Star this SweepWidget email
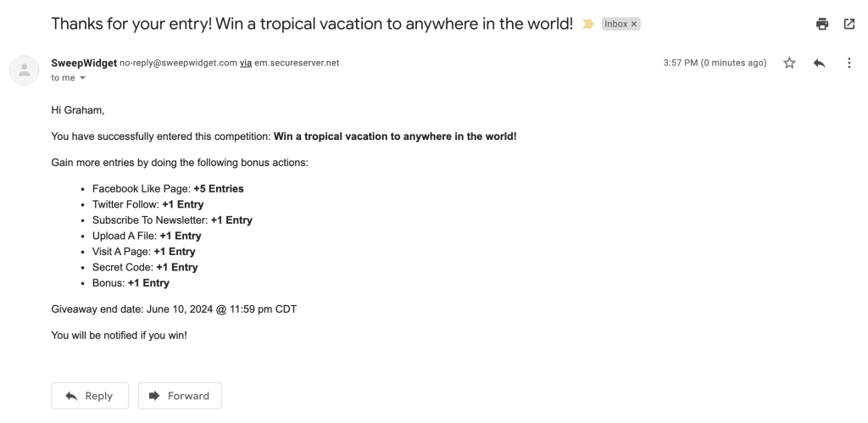Viewport: 868px width, 423px height. (789, 63)
